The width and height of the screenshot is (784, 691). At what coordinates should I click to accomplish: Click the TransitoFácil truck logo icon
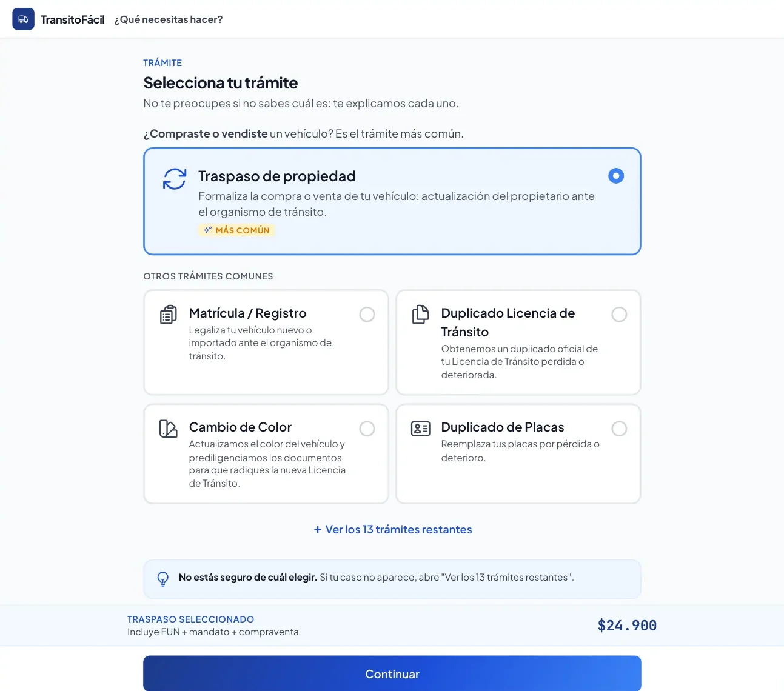(23, 19)
